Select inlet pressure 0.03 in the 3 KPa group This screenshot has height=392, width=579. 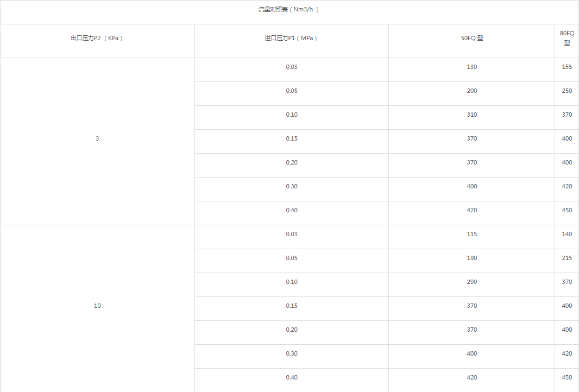(x=292, y=67)
